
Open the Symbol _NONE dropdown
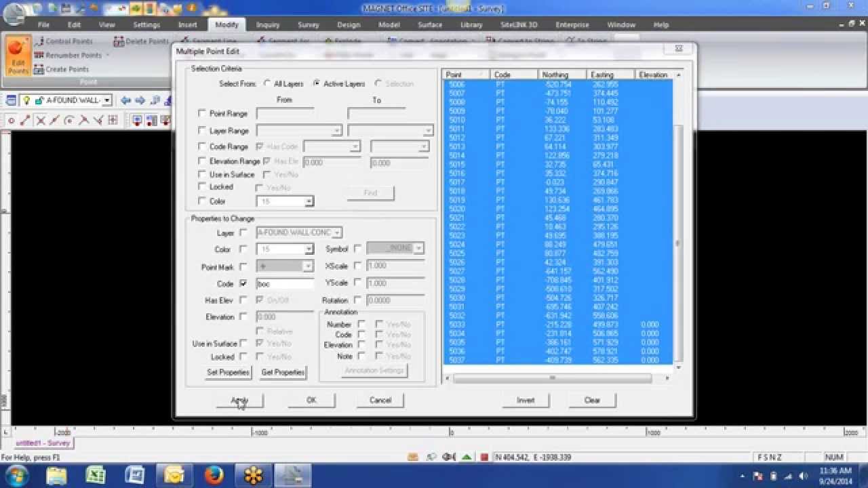pyautogui.click(x=419, y=248)
